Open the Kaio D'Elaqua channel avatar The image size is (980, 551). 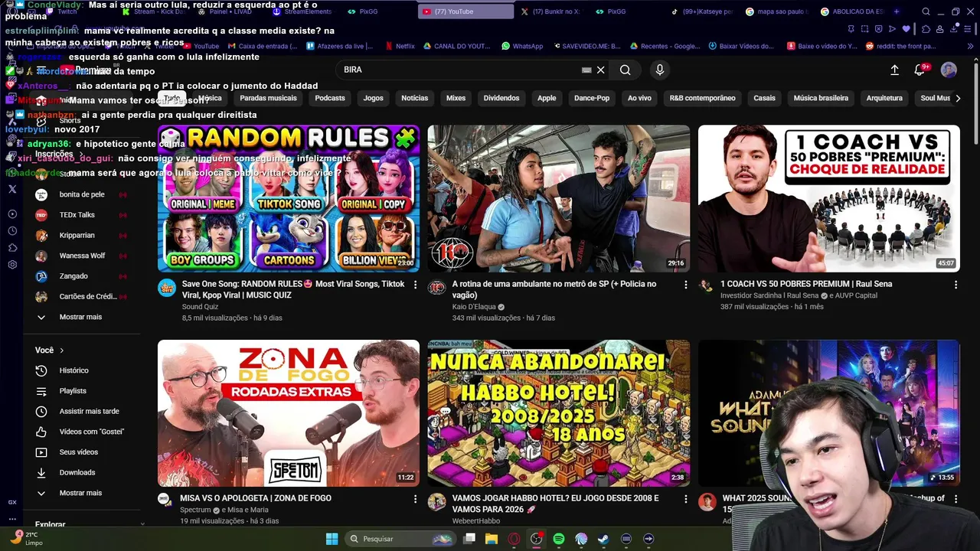[437, 288]
